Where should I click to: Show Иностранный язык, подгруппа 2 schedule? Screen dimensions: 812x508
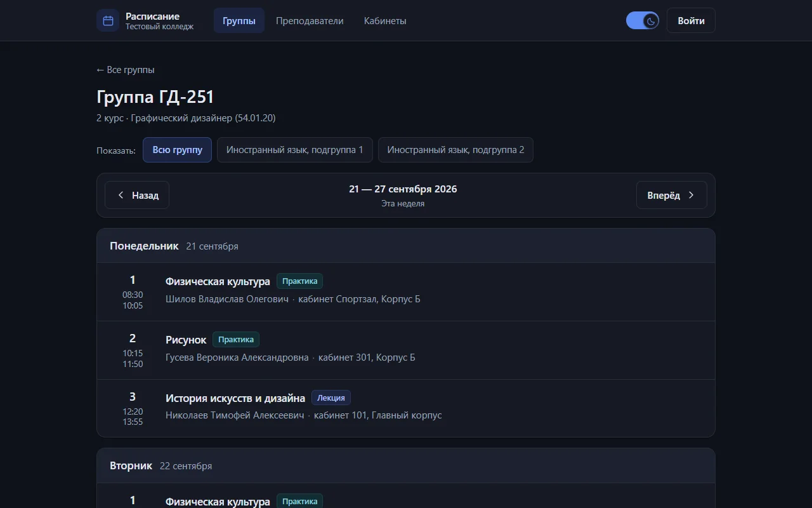[x=455, y=150]
